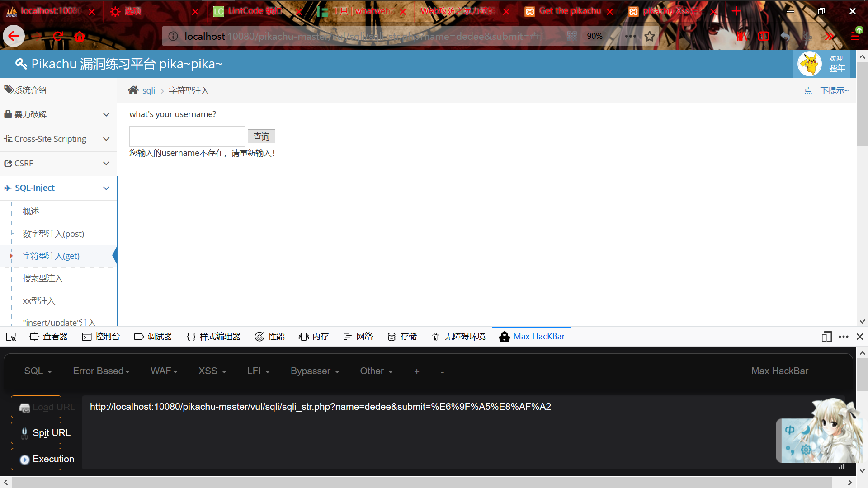Screen dimensions: 868x488
Task: Open the 搜索型注入 sidebar link
Action: [x=43, y=278]
